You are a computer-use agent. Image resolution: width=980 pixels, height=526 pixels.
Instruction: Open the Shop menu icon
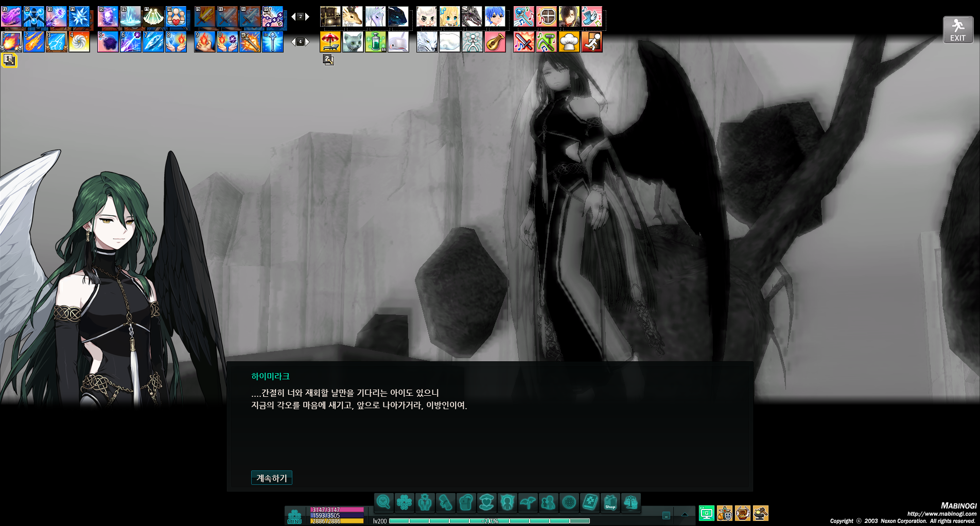[x=610, y=502]
